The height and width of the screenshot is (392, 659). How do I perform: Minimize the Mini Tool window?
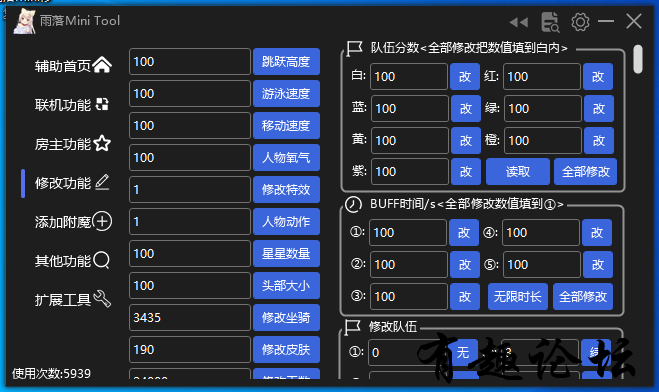[x=606, y=21]
